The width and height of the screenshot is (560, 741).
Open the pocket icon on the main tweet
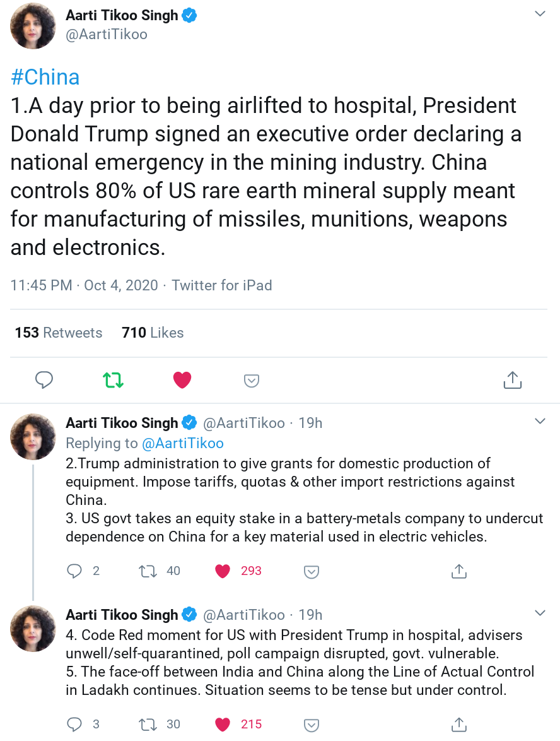(252, 381)
